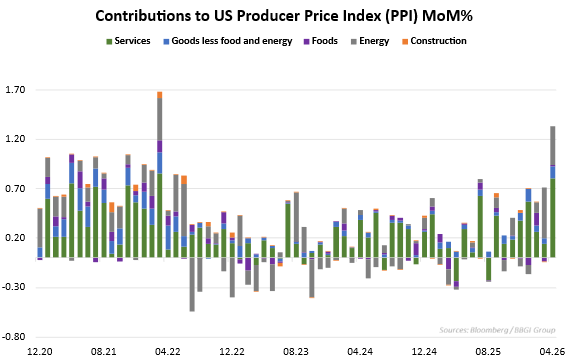This screenshot has height=363, width=568.
Task: Select the Goods less food and energy label
Action: point(232,41)
